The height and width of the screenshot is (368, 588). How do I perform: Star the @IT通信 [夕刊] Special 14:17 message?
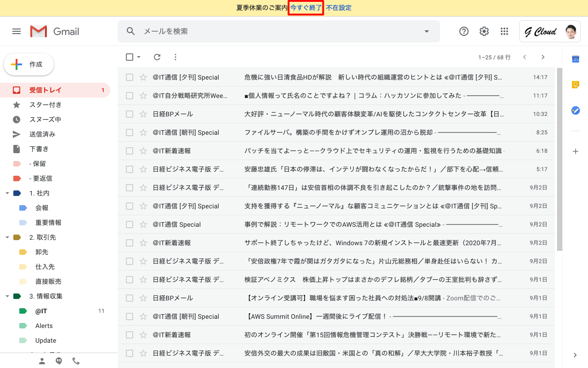(143, 77)
